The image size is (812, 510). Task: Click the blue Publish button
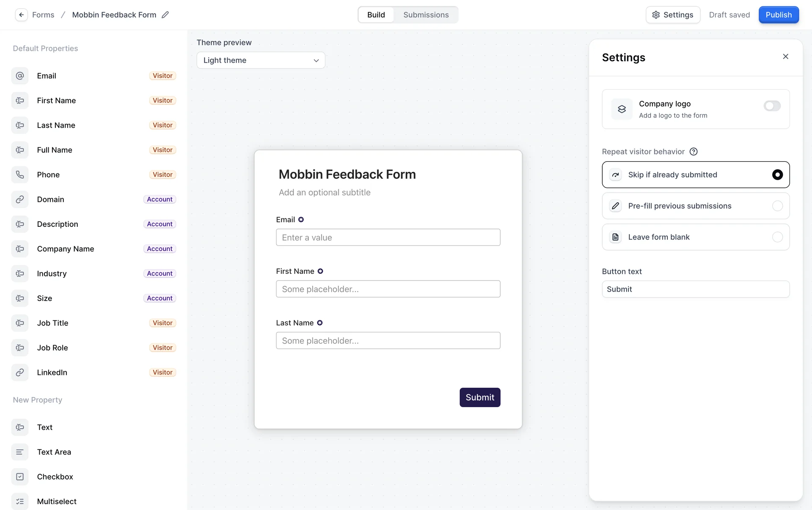point(778,15)
